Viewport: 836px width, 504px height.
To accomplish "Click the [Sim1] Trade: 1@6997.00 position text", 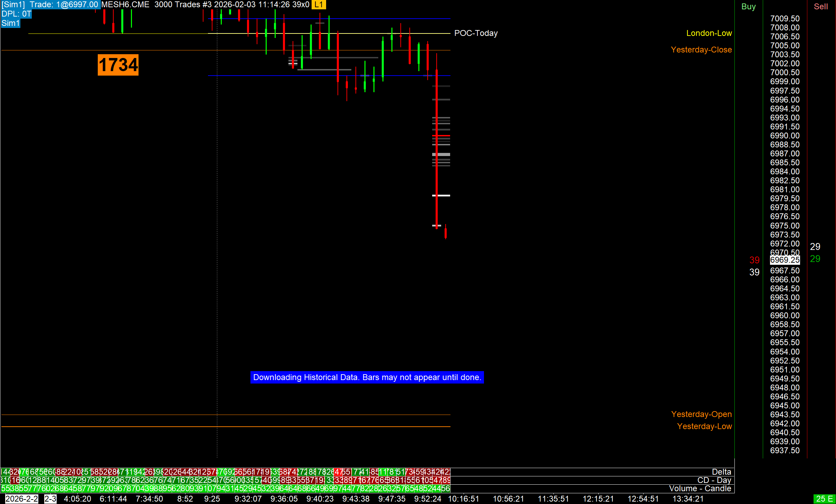I will 50,5.
